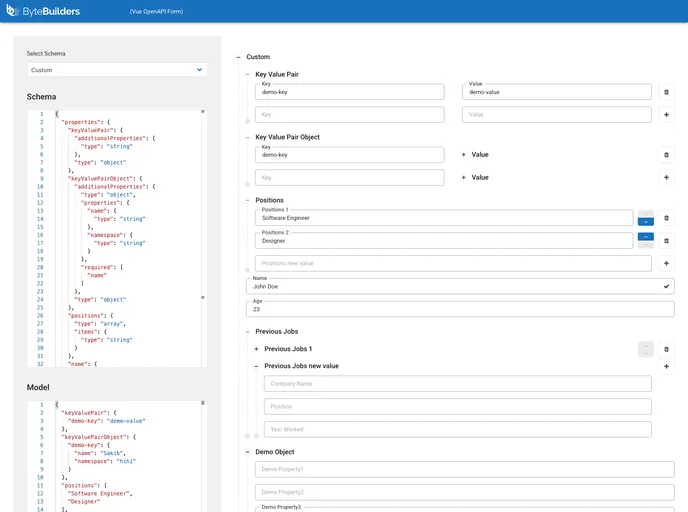Image resolution: width=688 pixels, height=512 pixels.
Task: Move Designer position up
Action: click(x=645, y=236)
